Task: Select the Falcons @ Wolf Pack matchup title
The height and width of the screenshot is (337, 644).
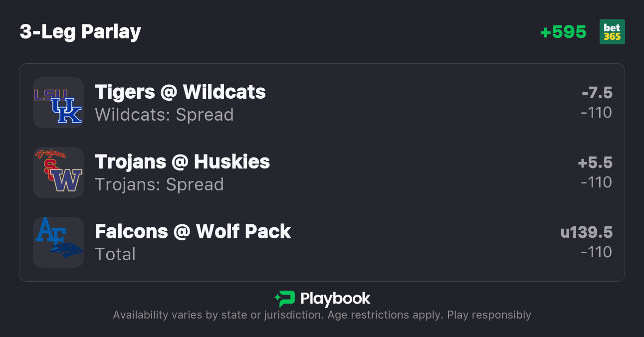Action: coord(193,231)
